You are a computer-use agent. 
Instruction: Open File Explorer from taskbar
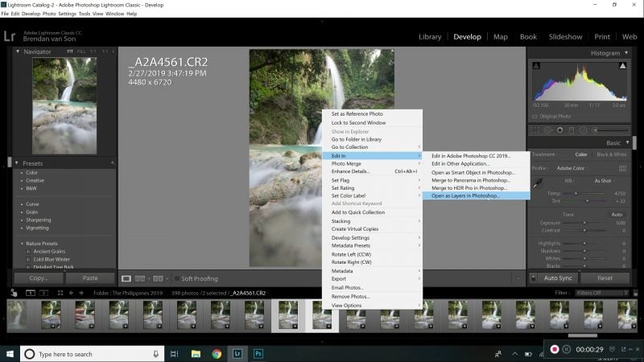coord(196,354)
